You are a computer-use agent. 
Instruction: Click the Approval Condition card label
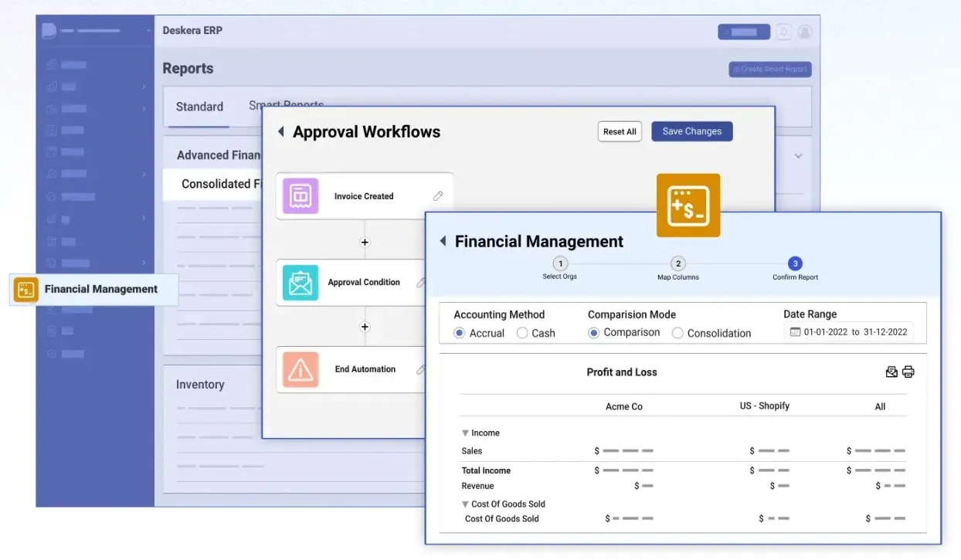364,283
